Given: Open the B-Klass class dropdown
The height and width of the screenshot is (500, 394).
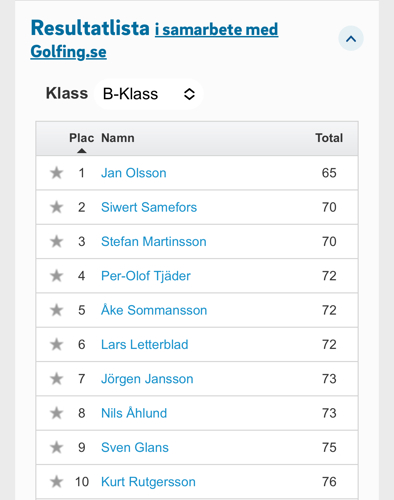Looking at the screenshot, I should [149, 94].
